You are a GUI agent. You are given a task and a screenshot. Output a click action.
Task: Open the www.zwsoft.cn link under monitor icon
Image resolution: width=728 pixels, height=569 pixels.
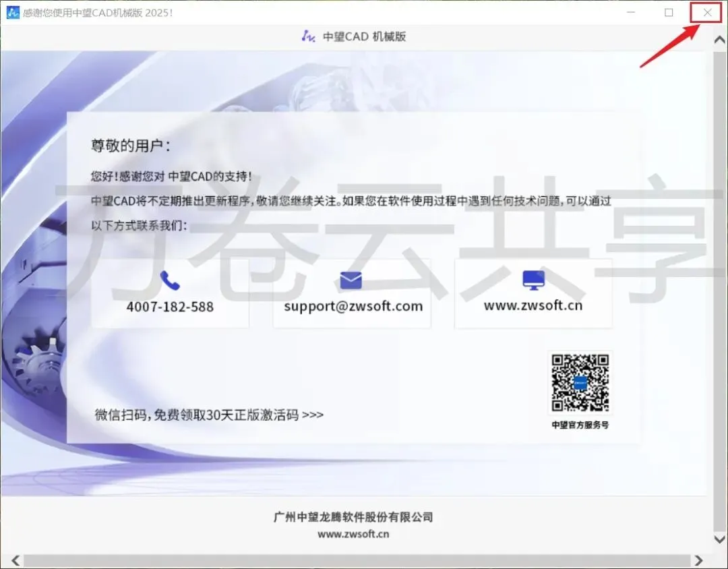(x=533, y=305)
